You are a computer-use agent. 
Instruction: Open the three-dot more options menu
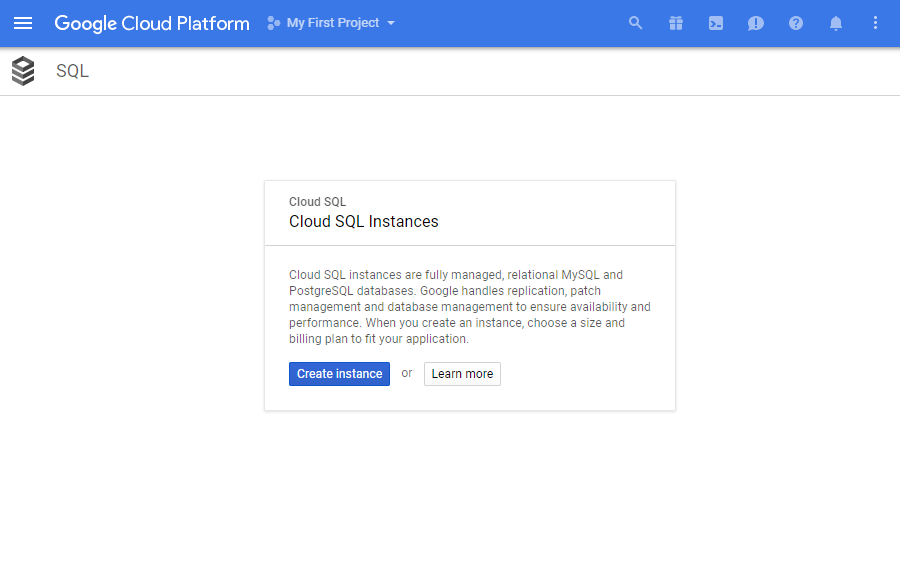point(875,23)
